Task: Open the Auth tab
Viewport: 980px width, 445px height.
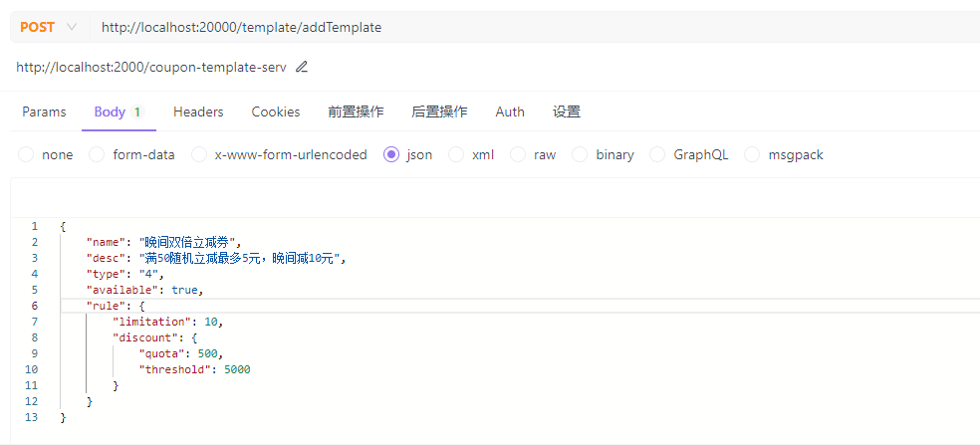Action: (x=510, y=111)
